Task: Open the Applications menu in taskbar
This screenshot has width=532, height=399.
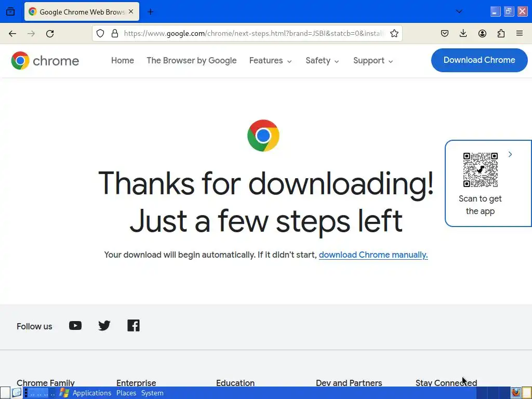Action: (x=91, y=393)
